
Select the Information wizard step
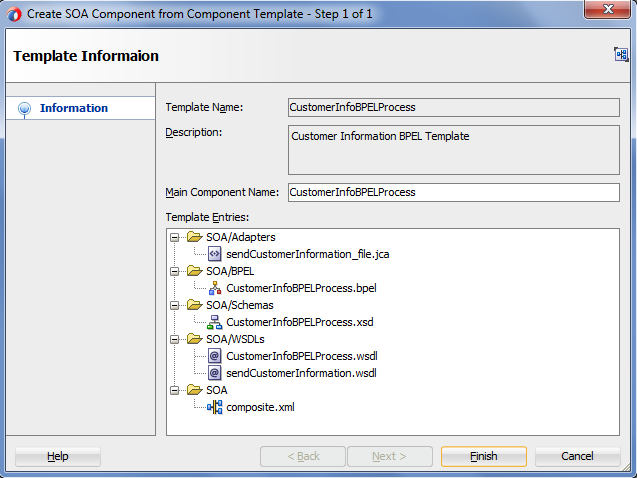(x=80, y=108)
